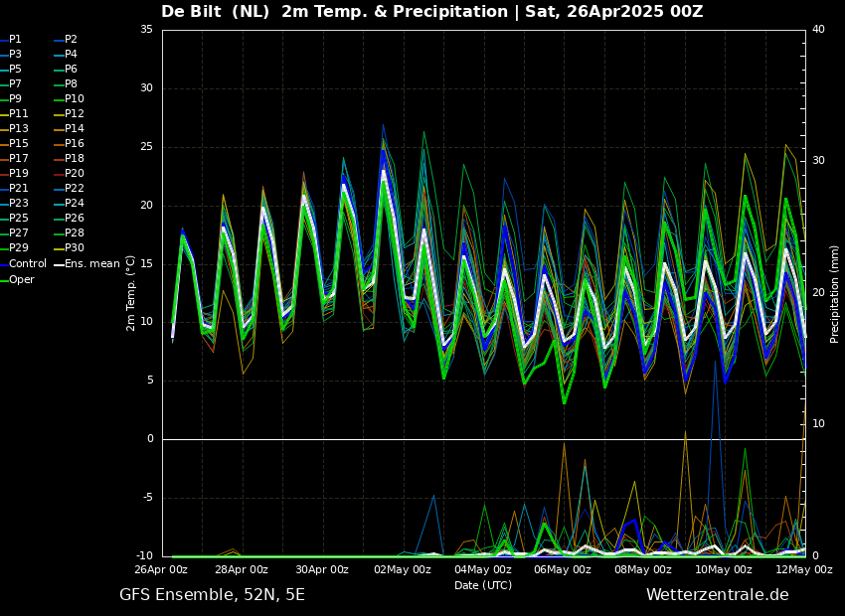Click the P26 legend entry

pyautogui.click(x=70, y=218)
